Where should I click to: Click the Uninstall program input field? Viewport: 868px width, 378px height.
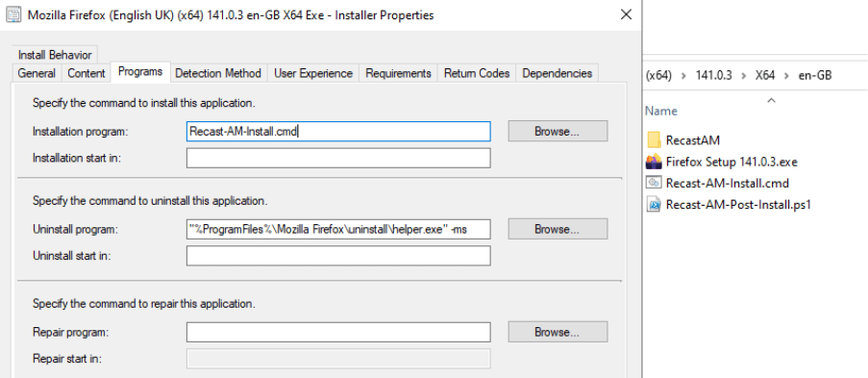click(338, 229)
